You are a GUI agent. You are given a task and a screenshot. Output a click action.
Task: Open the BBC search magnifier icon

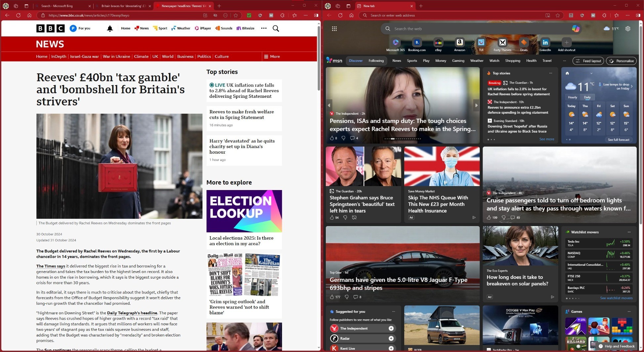pyautogui.click(x=276, y=28)
